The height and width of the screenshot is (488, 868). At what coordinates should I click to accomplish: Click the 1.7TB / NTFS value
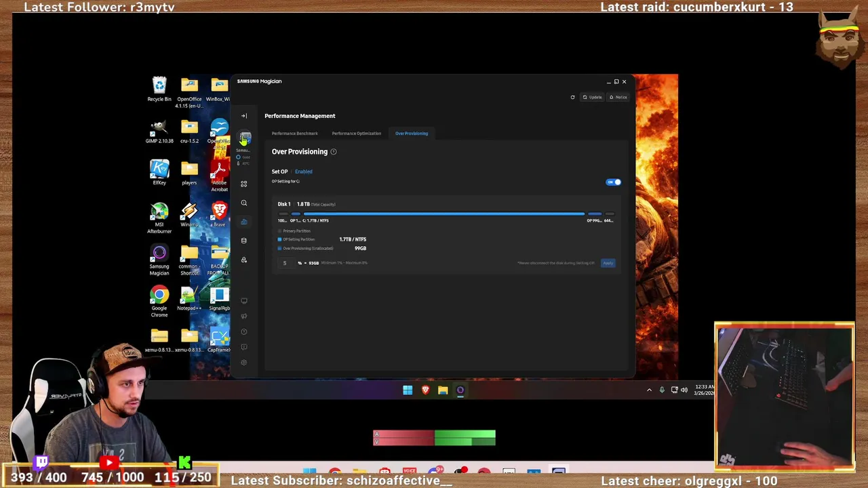click(x=353, y=239)
